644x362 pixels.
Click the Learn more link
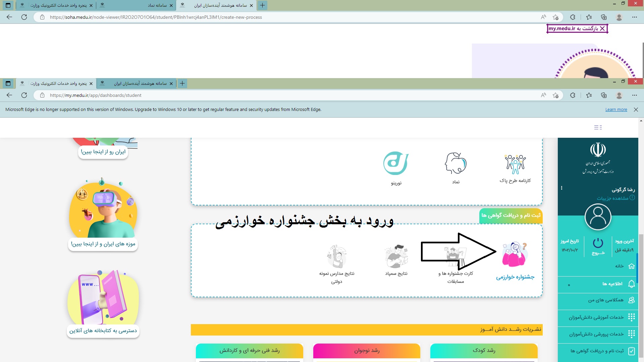pyautogui.click(x=616, y=110)
